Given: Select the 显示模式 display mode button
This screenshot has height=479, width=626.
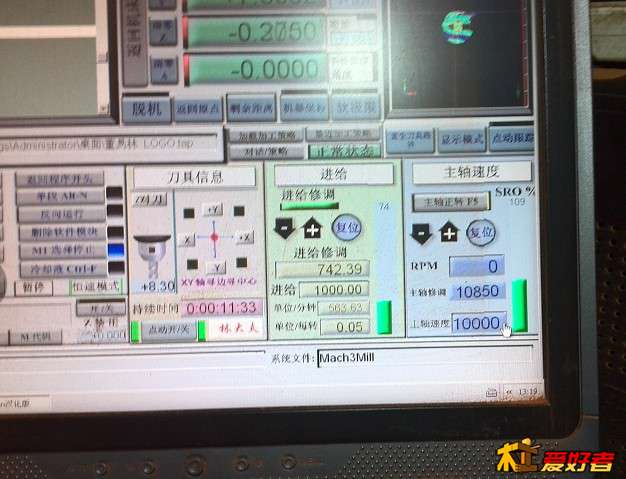Looking at the screenshot, I should coord(462,138).
